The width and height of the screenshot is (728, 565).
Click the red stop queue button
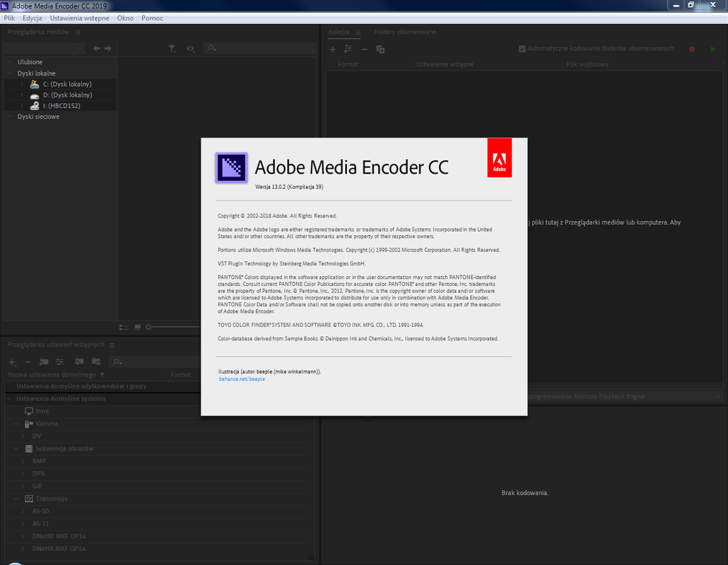click(x=692, y=49)
